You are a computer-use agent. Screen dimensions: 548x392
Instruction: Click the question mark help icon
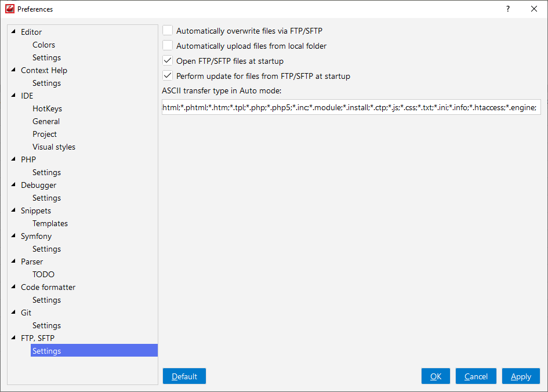(x=508, y=9)
